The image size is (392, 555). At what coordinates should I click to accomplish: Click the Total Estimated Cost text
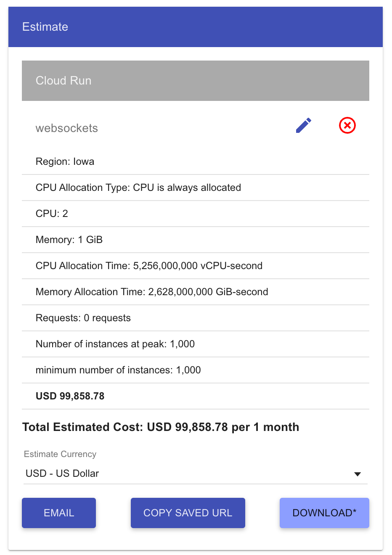point(161,427)
